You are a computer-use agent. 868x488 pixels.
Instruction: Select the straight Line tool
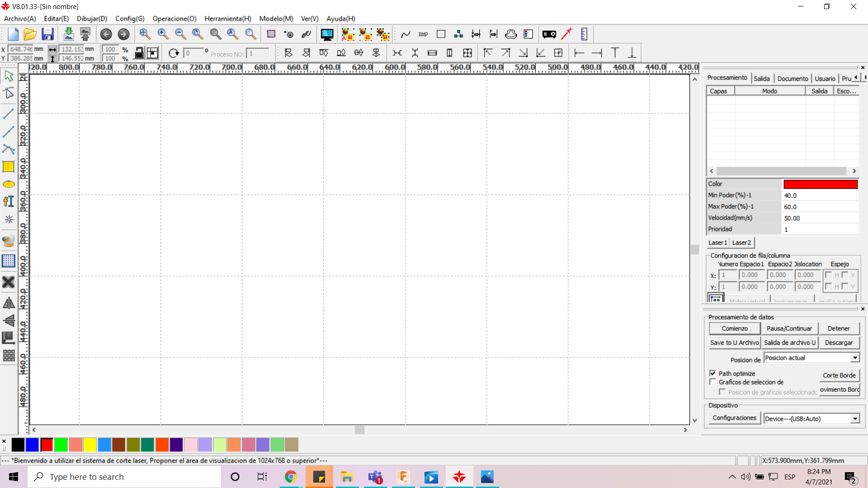(9, 113)
